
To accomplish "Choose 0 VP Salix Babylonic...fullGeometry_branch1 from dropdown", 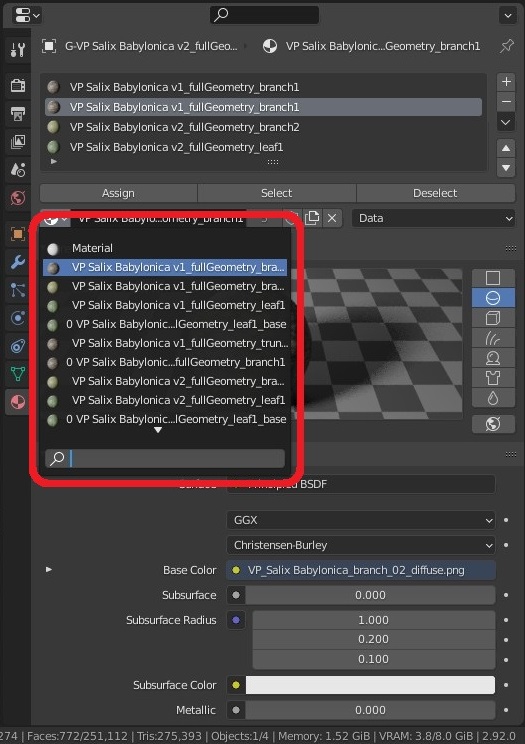I will [x=164, y=362].
